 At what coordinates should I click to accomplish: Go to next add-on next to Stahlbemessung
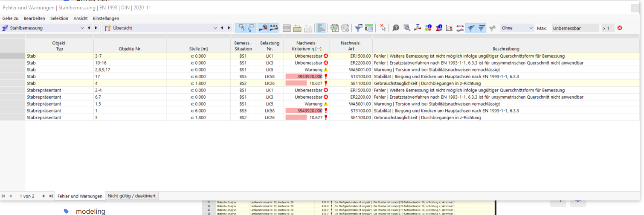click(96, 28)
